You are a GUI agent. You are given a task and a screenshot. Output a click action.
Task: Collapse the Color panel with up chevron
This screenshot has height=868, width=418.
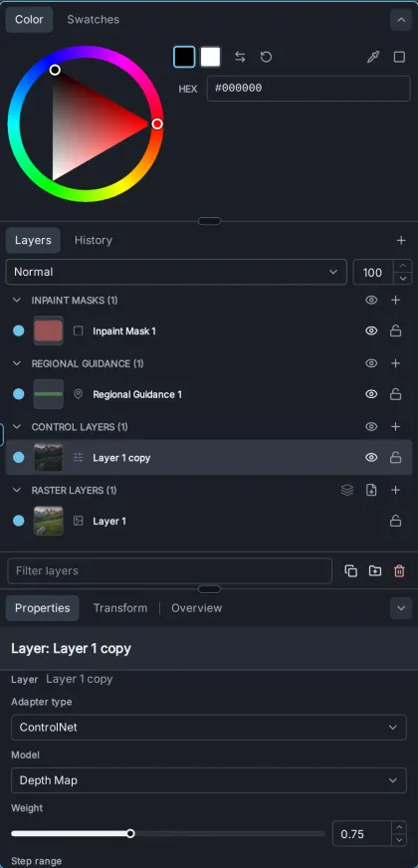click(x=401, y=21)
